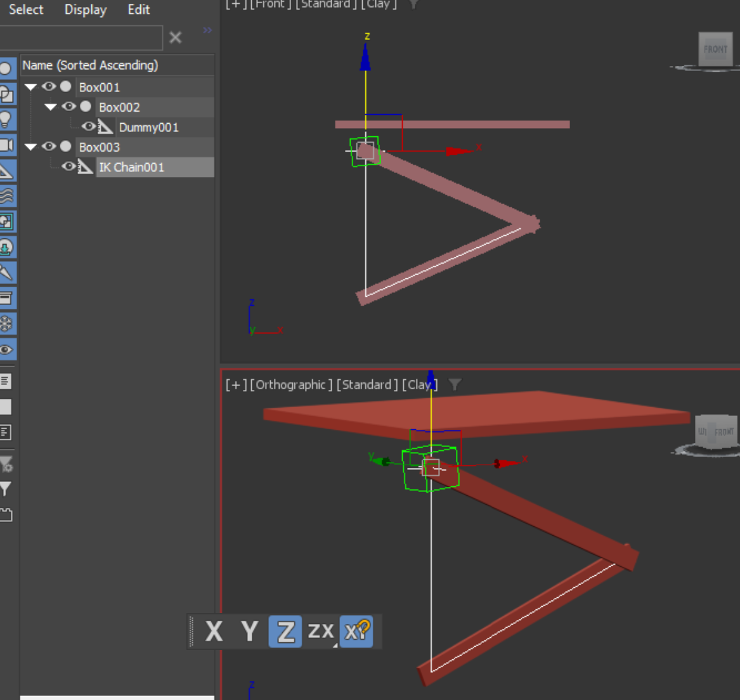Click the helper type icon of Dummy001
This screenshot has width=740, height=700.
click(105, 127)
